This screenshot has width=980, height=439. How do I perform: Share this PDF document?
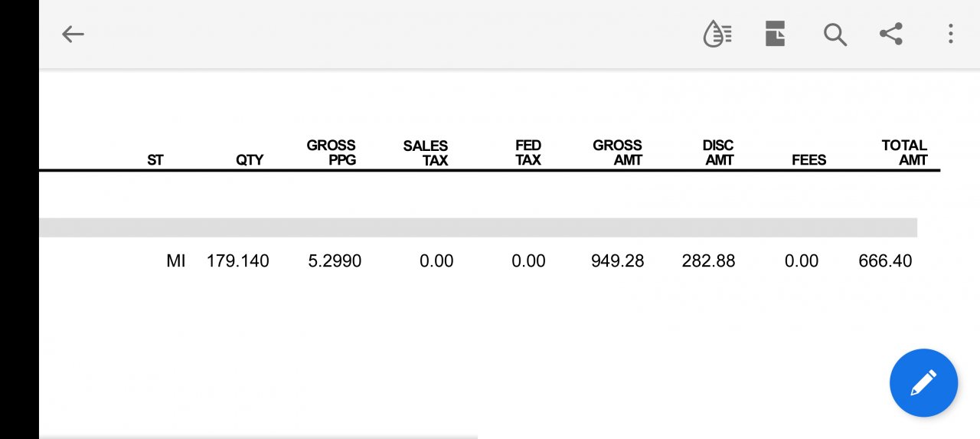[x=890, y=34]
